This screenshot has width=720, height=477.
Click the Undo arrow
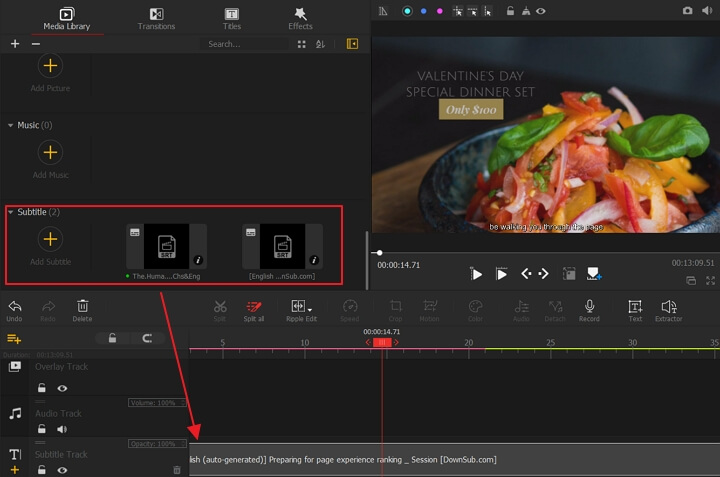pyautogui.click(x=14, y=306)
